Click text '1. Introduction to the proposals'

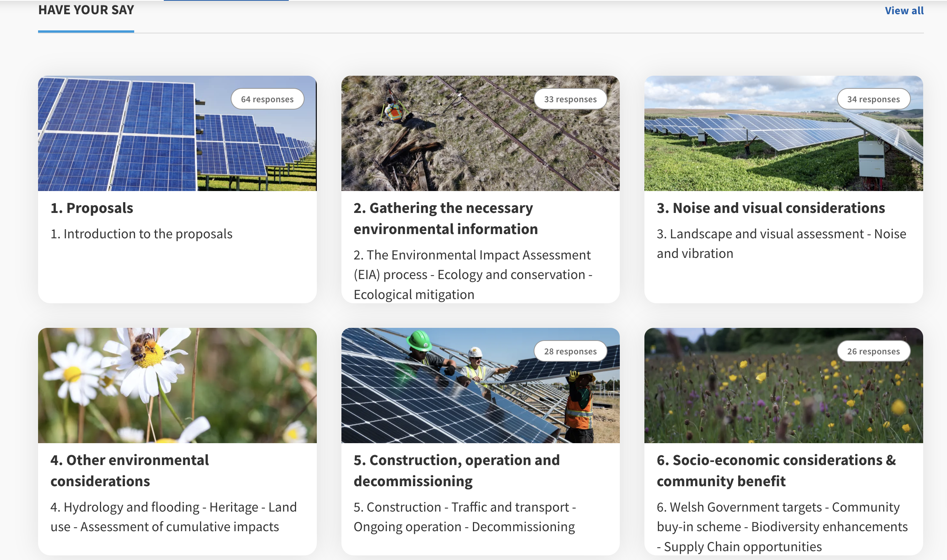pos(141,234)
